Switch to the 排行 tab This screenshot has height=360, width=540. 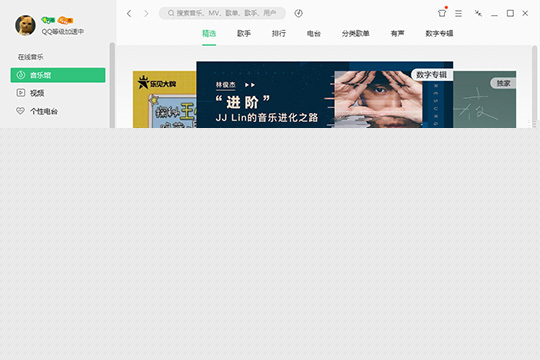(x=279, y=33)
